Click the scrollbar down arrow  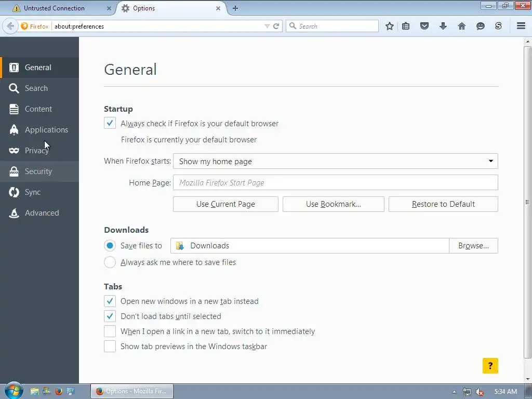(x=527, y=379)
